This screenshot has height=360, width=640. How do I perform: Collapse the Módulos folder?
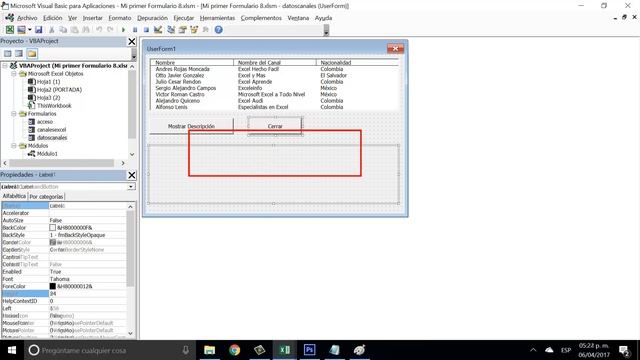coord(13,145)
